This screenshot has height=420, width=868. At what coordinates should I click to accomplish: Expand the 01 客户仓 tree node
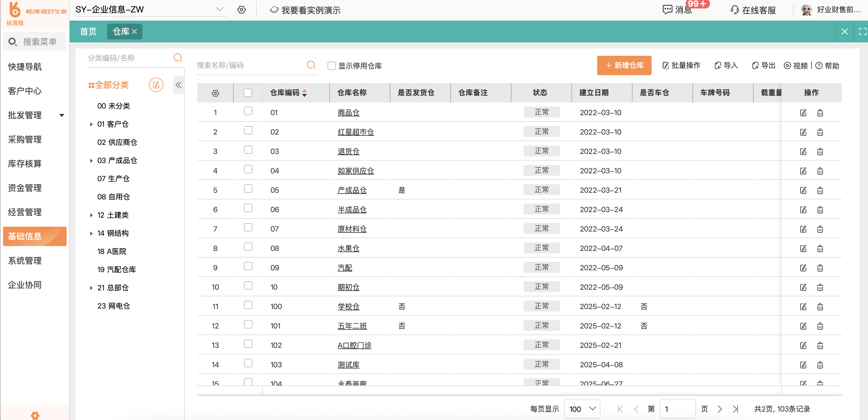91,124
